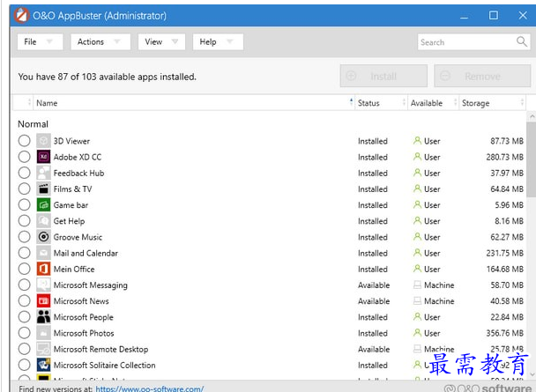Viewport: 536px width, 392px height.
Task: Click the Microsoft Photos icon
Action: point(43,333)
